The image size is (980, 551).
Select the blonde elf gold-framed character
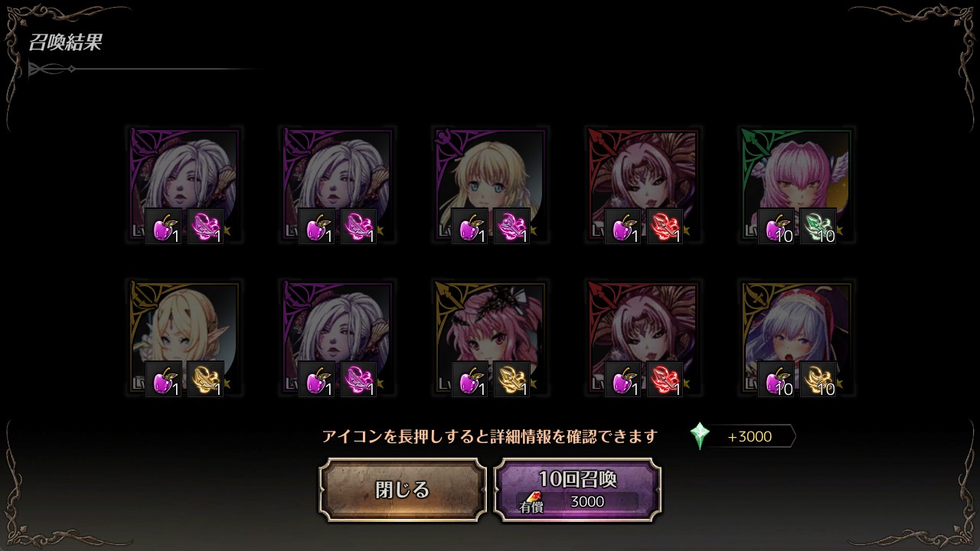click(x=184, y=338)
